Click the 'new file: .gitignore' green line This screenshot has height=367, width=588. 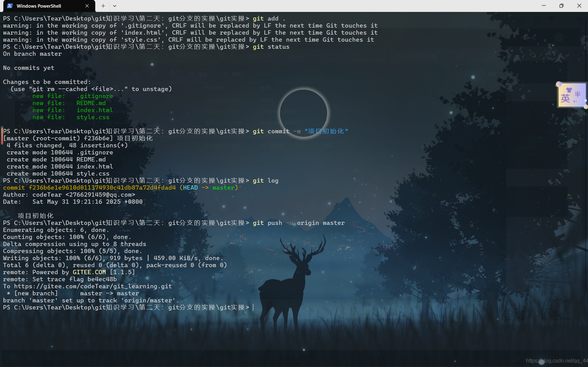point(73,96)
